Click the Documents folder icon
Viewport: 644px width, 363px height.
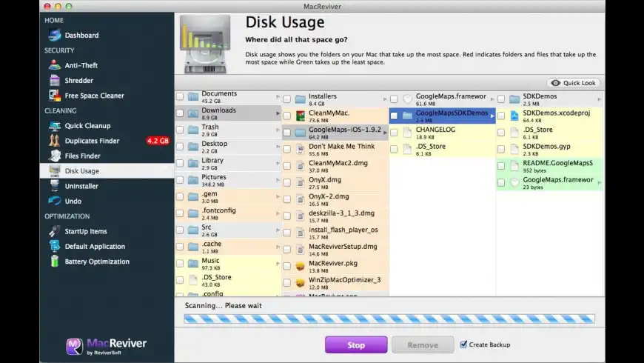[x=193, y=96]
